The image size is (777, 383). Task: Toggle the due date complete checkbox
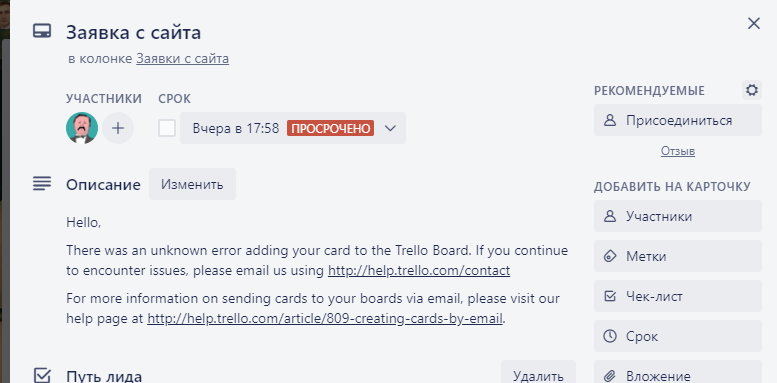(167, 128)
